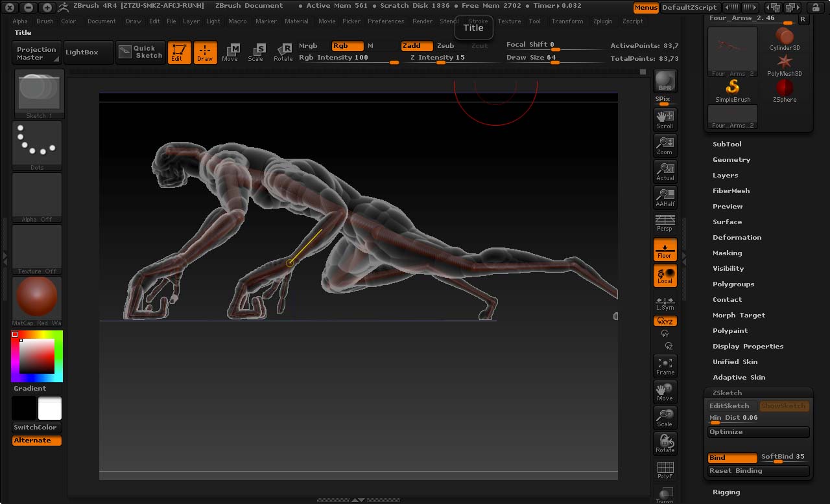Click the Rgb Intensity slider

(x=348, y=58)
